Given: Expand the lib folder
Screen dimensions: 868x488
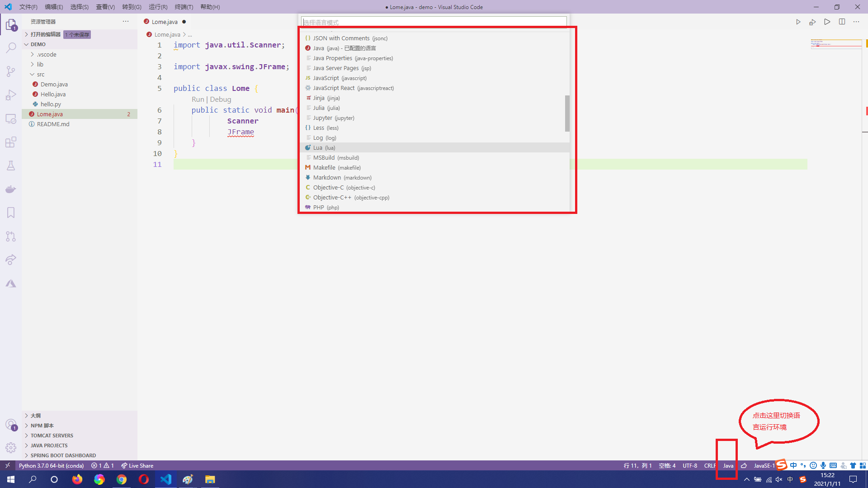Looking at the screenshot, I should click(x=80, y=64).
